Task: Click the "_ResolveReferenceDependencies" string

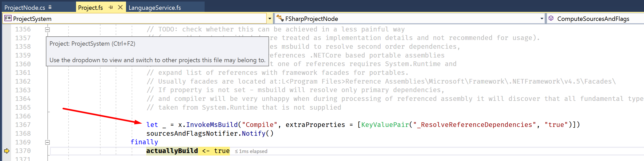Action: coord(474,125)
